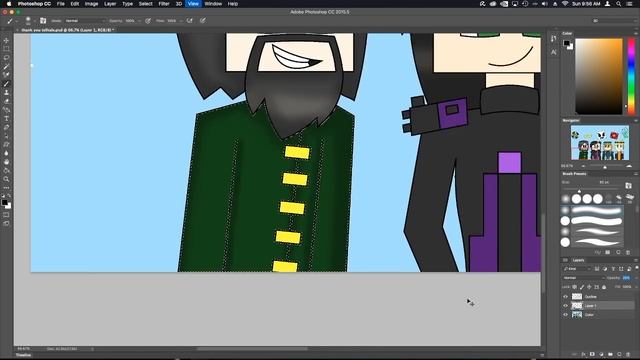Select the Hand tool

pyautogui.click(x=6, y=162)
